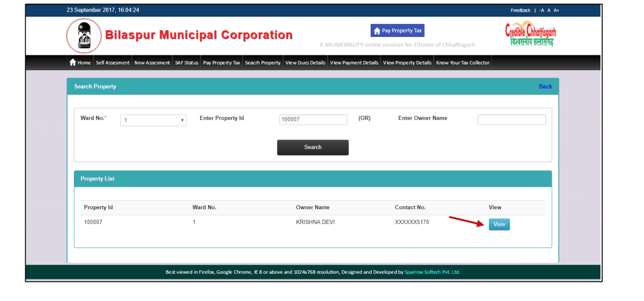Click the Bilaspur Municipal Corporation title text
The width and height of the screenshot is (644, 301).
pyautogui.click(x=199, y=35)
